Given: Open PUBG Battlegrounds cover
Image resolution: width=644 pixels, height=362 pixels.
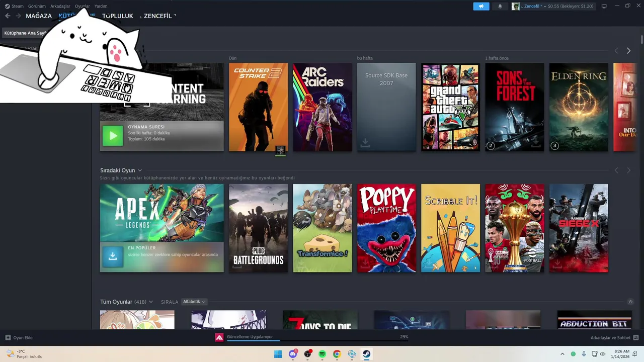Looking at the screenshot, I should (x=258, y=228).
